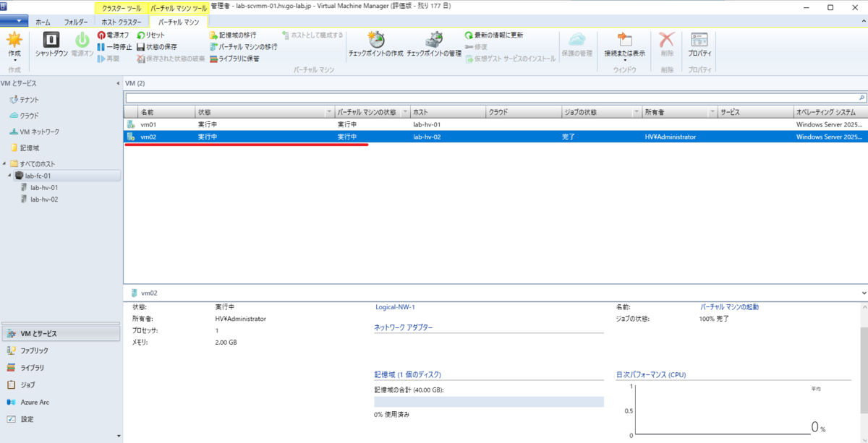Click the シャットダウン shutdown icon
The image size is (868, 443).
51,40
